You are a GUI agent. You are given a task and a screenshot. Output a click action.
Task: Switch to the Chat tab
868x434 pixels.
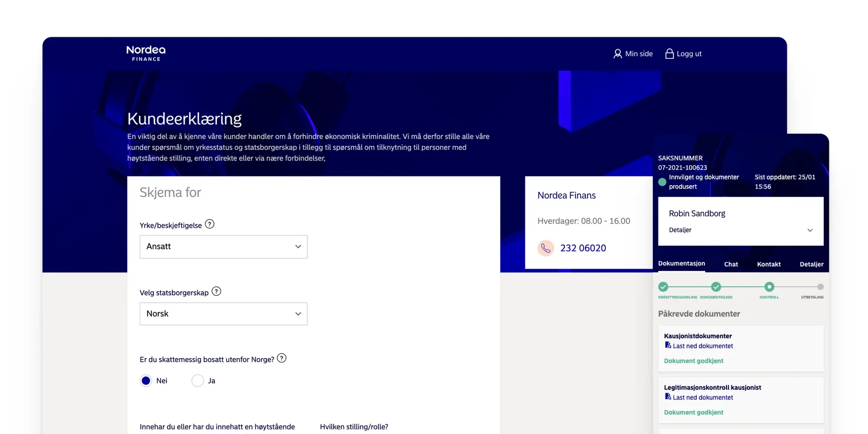731,264
